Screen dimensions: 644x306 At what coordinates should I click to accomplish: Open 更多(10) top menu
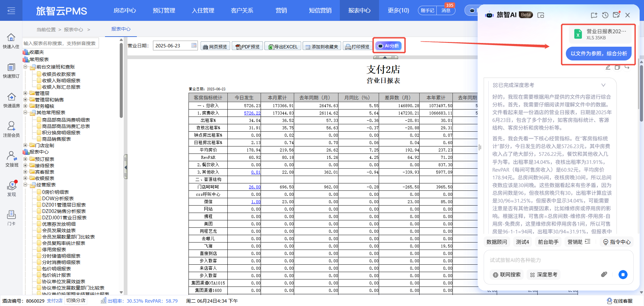coord(398,10)
